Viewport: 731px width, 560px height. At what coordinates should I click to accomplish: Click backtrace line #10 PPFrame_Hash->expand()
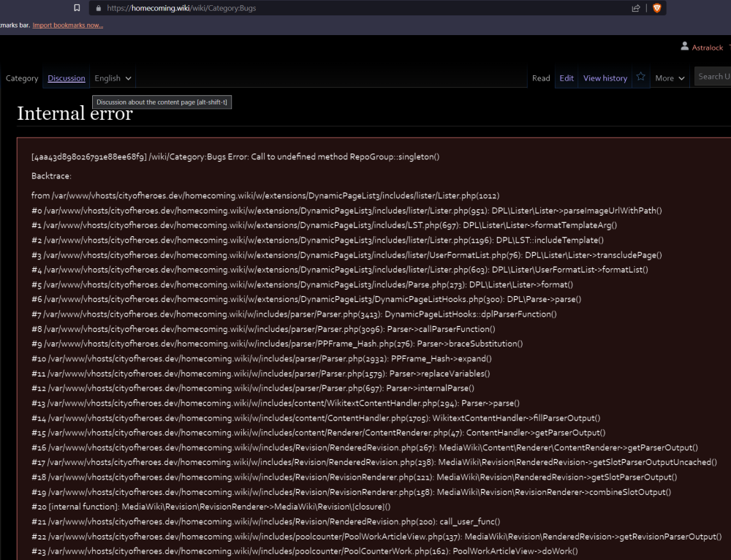[x=262, y=358]
